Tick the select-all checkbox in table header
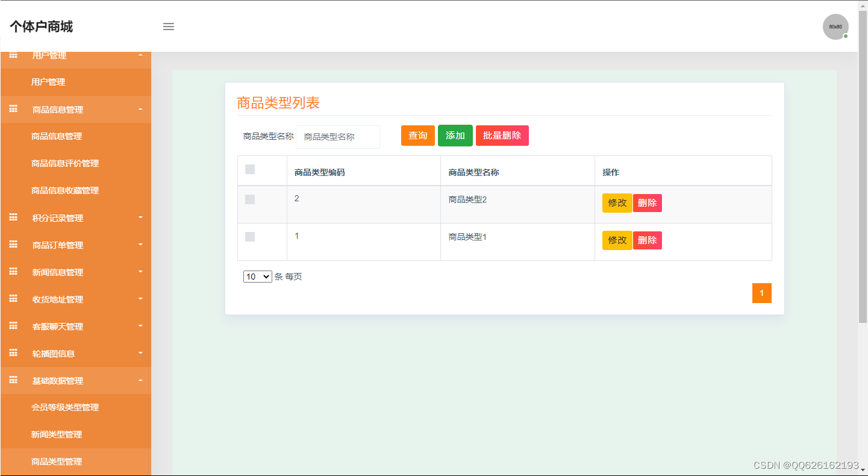Viewport: 868px width, 476px height. coord(250,169)
